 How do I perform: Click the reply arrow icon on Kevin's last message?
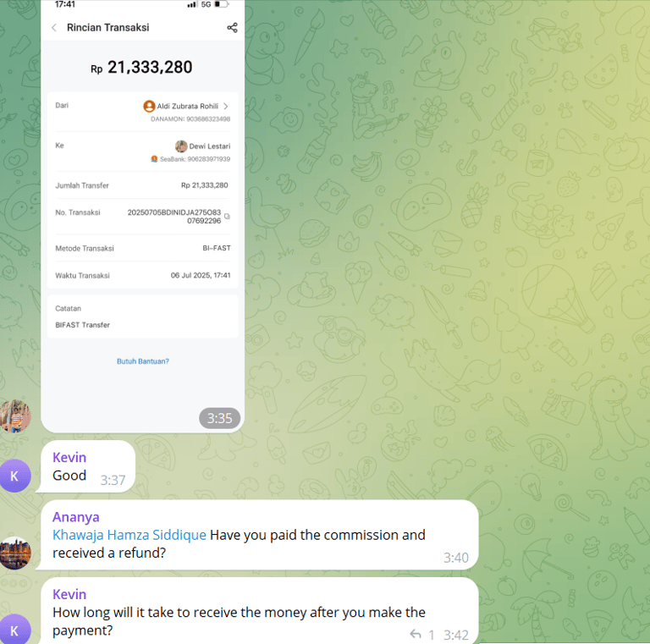416,634
